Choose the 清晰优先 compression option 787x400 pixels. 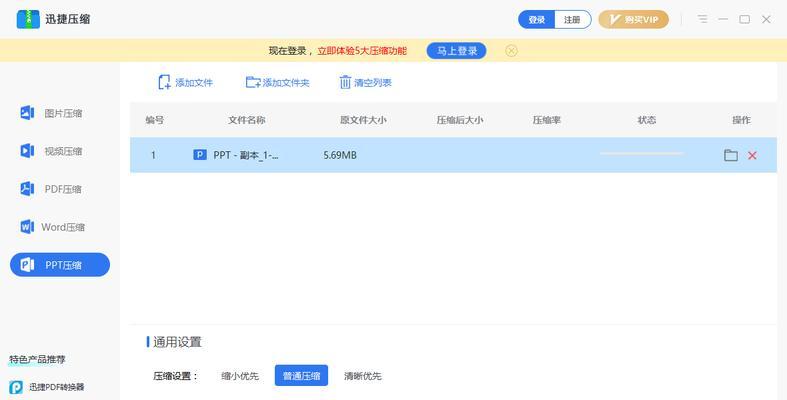click(x=362, y=376)
